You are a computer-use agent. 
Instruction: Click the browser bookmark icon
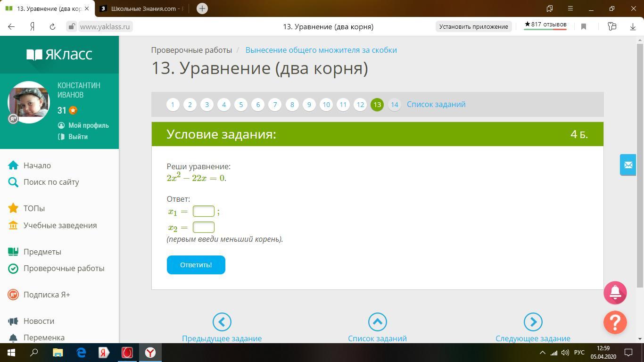point(584,26)
